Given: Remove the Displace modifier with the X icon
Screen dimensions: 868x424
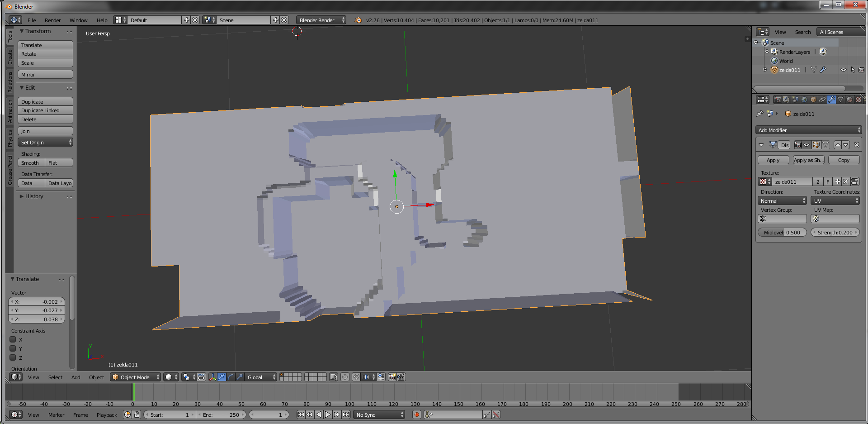Looking at the screenshot, I should click(x=857, y=145).
